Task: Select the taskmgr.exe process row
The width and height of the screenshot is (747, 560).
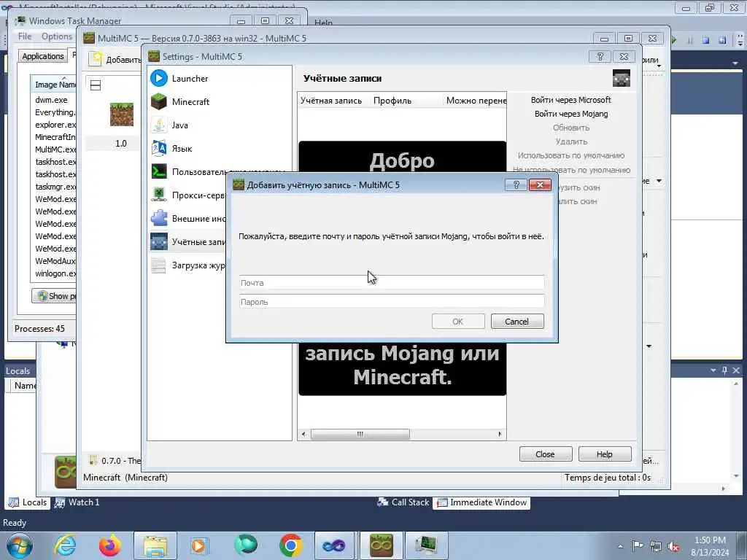Action: 55,186
